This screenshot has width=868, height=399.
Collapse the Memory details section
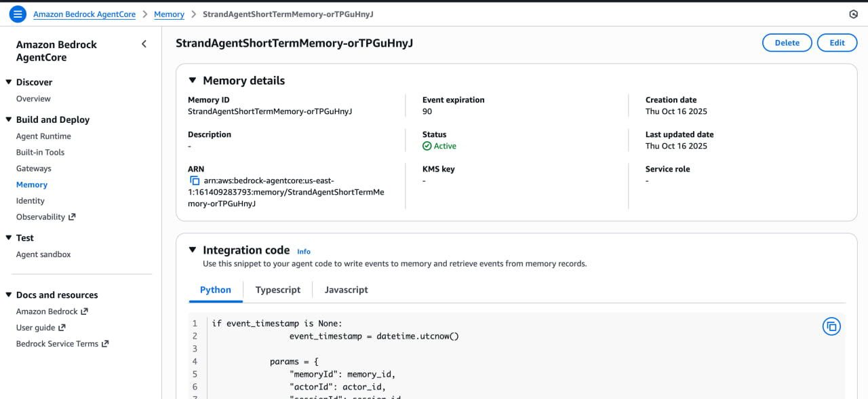(193, 80)
